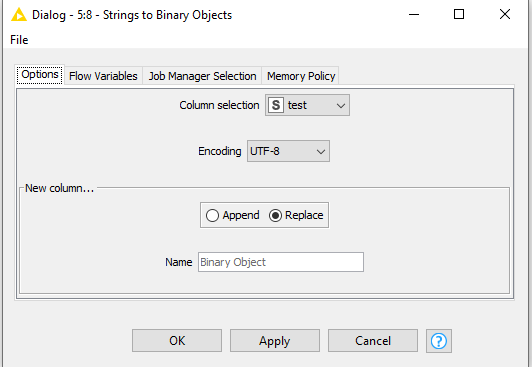
Task: Click the blue help question mark icon
Action: click(x=439, y=341)
